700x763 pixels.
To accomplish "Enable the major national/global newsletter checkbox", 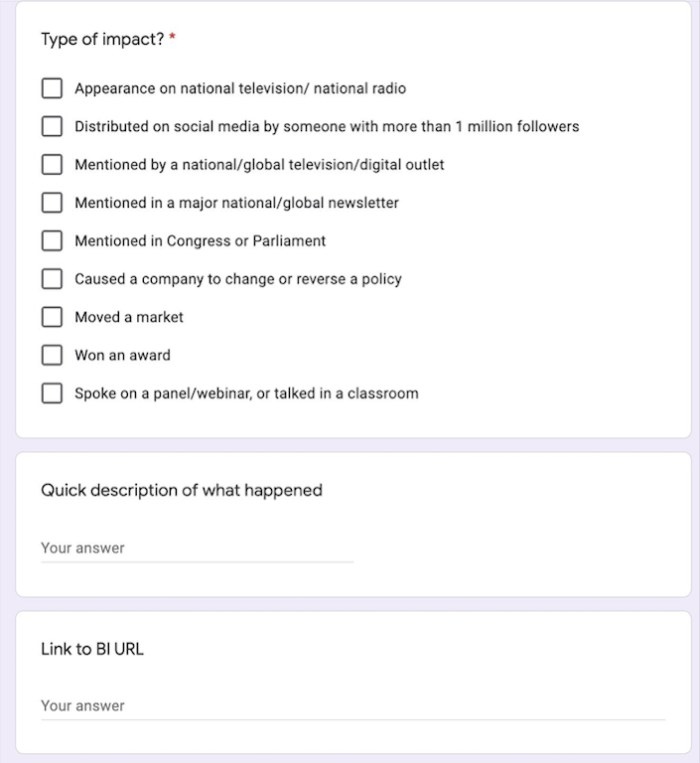I will click(52, 203).
